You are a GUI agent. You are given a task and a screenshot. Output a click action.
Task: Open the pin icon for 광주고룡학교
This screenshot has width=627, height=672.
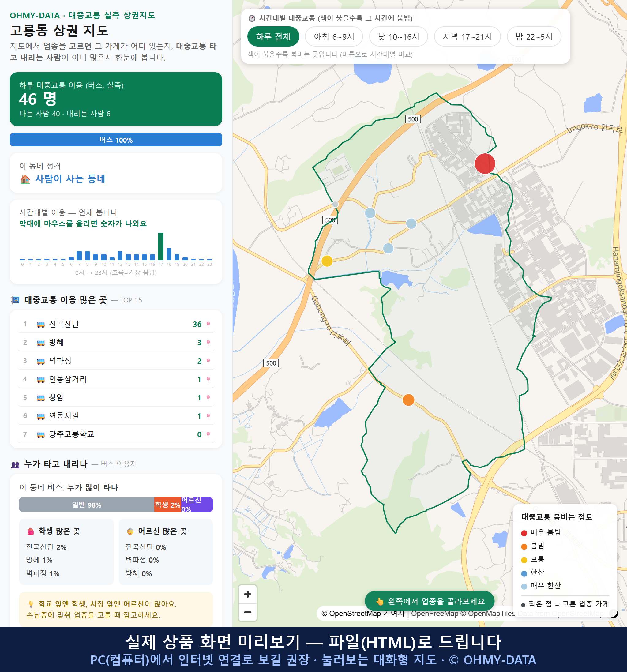(x=208, y=434)
